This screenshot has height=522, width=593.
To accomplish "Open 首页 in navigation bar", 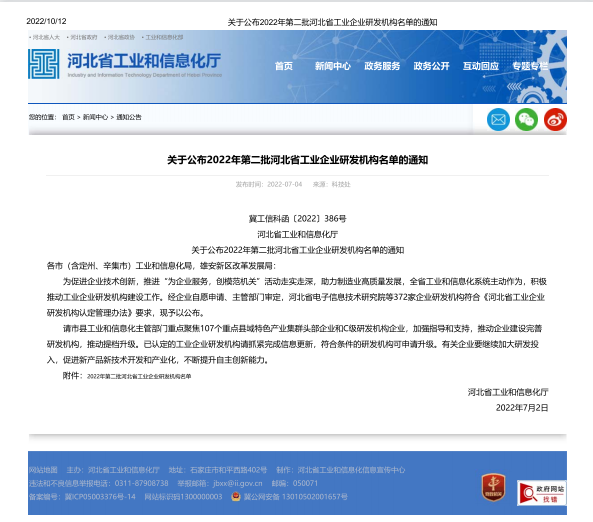I will 284,66.
